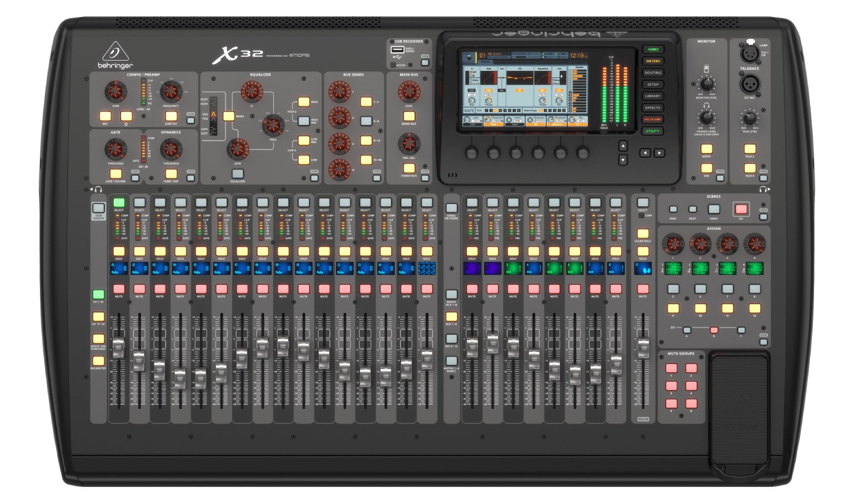Image resolution: width=854 pixels, height=504 pixels.
Task: Toggle 48V phantom power button
Action: pyautogui.click(x=105, y=116)
